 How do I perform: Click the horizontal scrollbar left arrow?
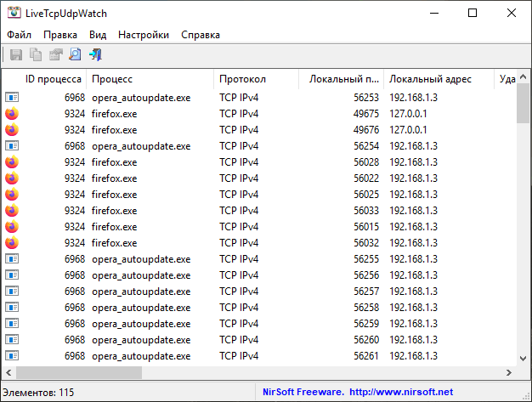[8, 373]
